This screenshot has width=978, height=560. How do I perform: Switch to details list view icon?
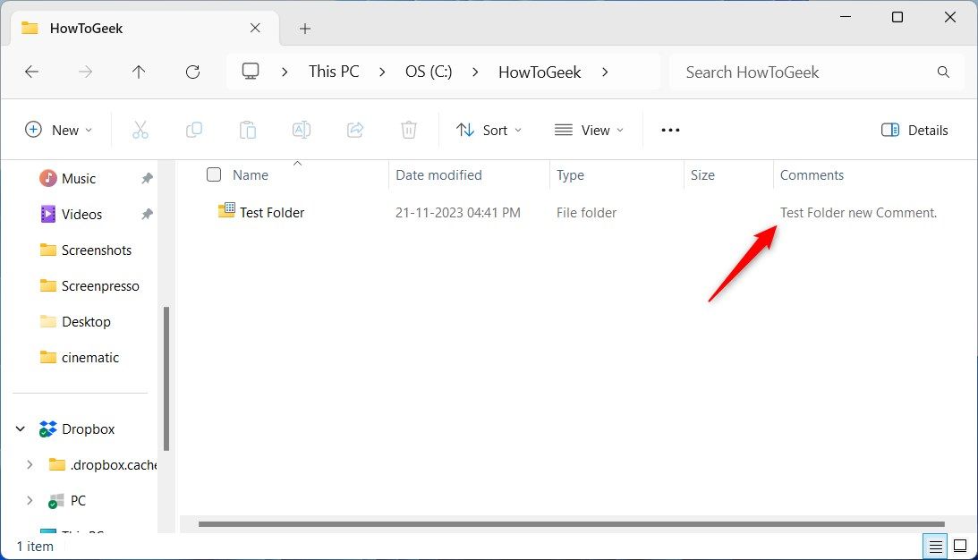935,547
